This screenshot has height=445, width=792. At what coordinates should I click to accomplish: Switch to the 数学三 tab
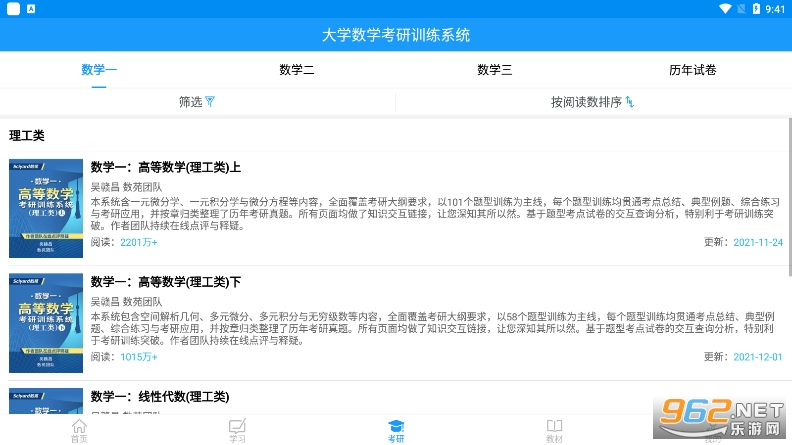click(495, 69)
